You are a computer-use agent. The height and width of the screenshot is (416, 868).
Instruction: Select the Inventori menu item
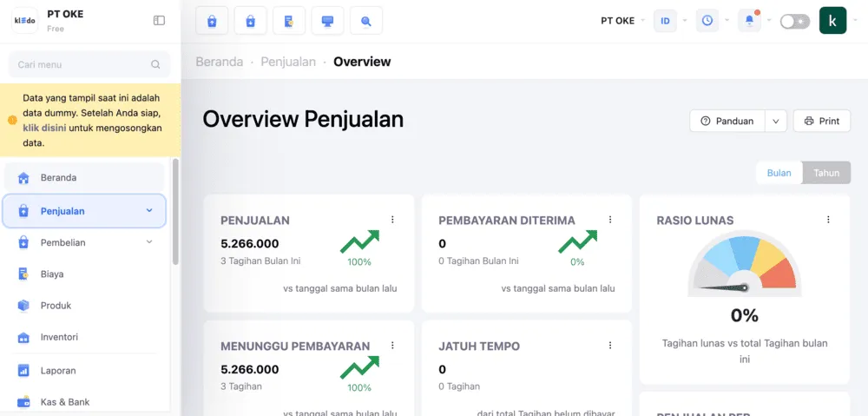pos(84,337)
